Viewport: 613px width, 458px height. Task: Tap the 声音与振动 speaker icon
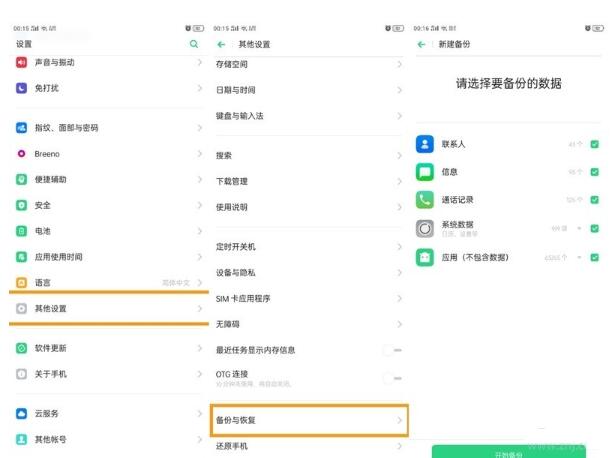(x=21, y=63)
